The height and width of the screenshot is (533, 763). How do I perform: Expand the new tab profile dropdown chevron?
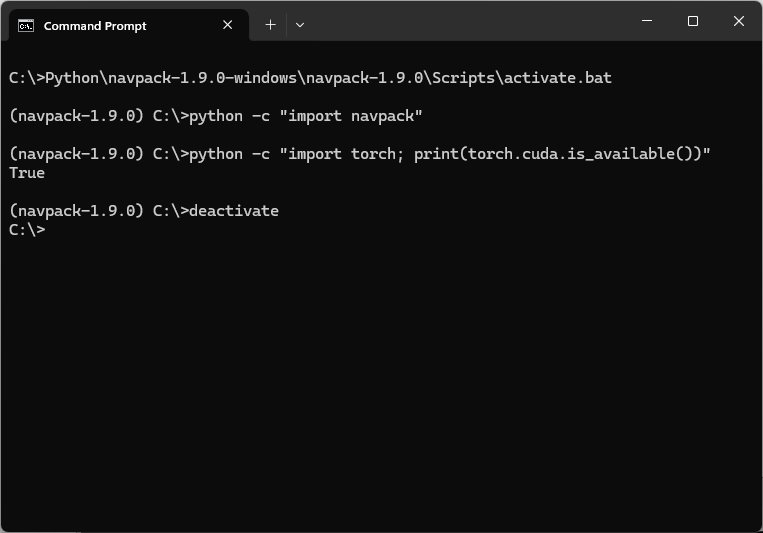pyautogui.click(x=300, y=24)
